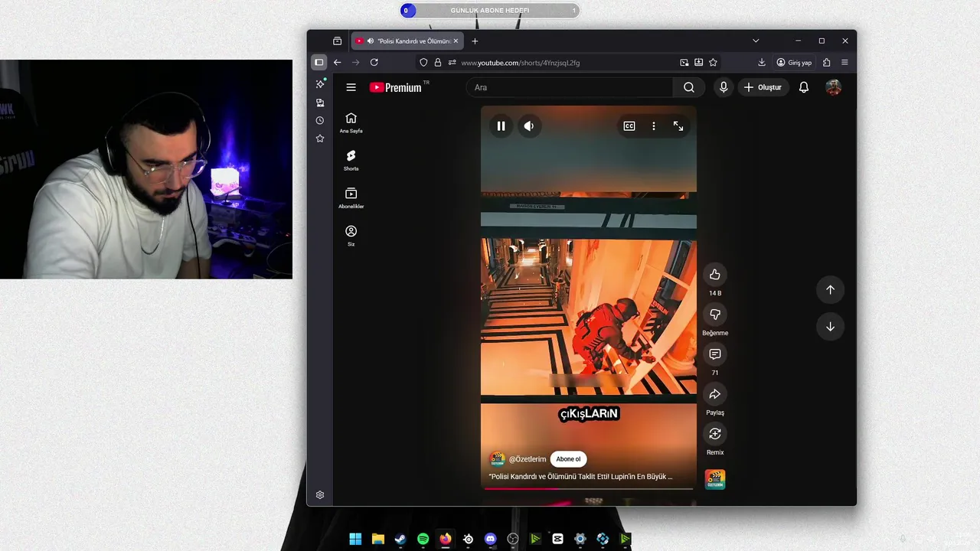Open OBS Studio from the taskbar

(513, 539)
